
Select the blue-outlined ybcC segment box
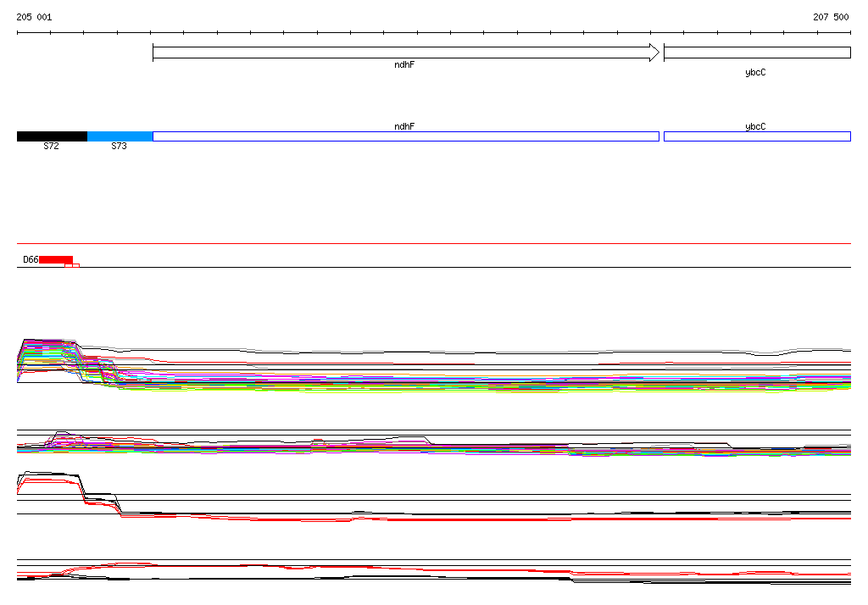pyautogui.click(x=756, y=136)
